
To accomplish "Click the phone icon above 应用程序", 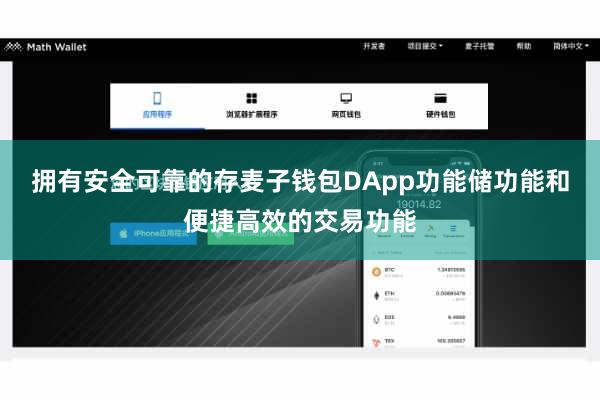I will click(x=157, y=98).
